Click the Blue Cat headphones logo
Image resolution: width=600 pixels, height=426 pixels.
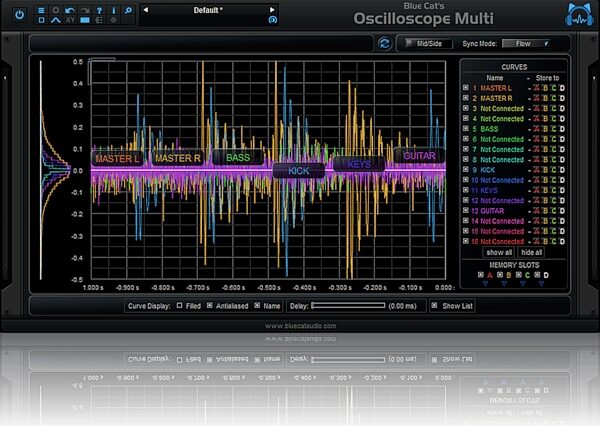pos(579,15)
